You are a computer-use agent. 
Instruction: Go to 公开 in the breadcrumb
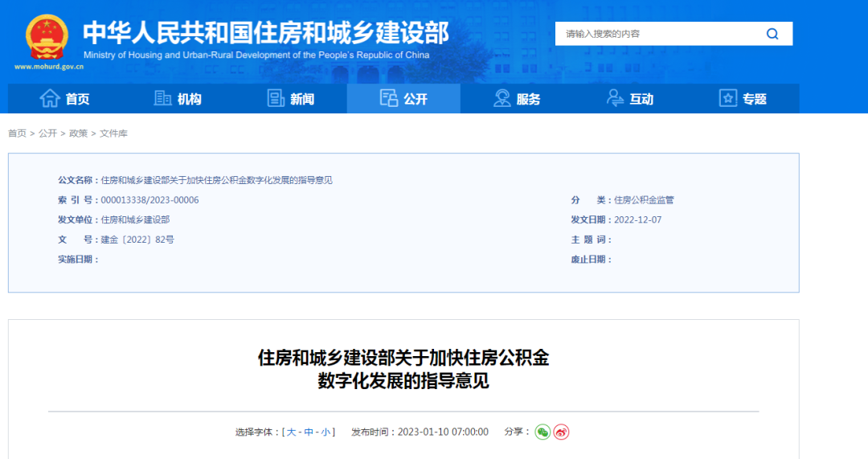pyautogui.click(x=47, y=133)
